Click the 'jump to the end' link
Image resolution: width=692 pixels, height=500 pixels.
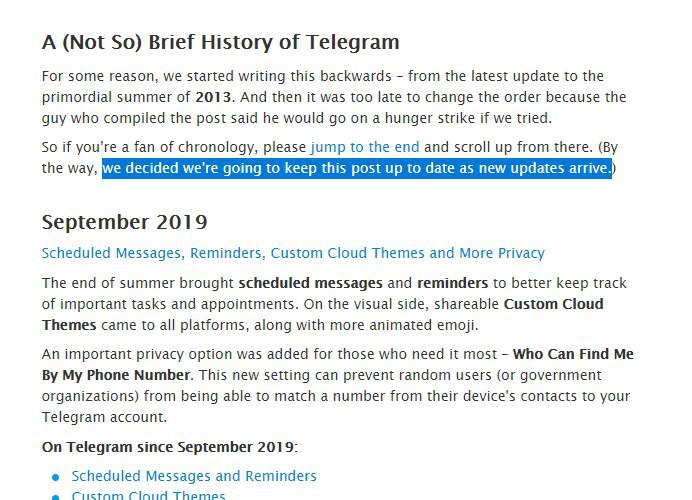tap(365, 148)
